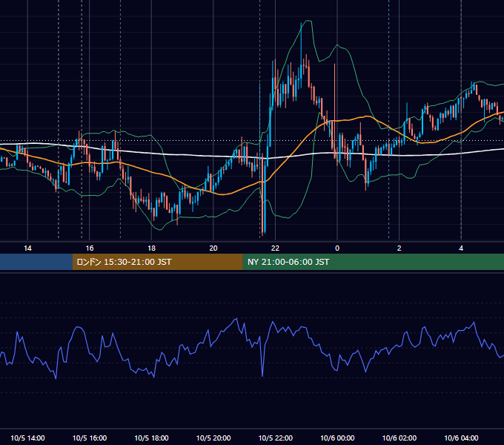
Task: Click the '10/6 04:00' date label
Action: 461,438
